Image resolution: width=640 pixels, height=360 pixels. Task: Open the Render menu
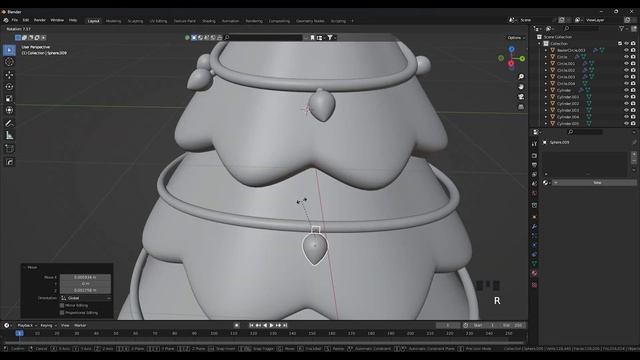click(40, 20)
